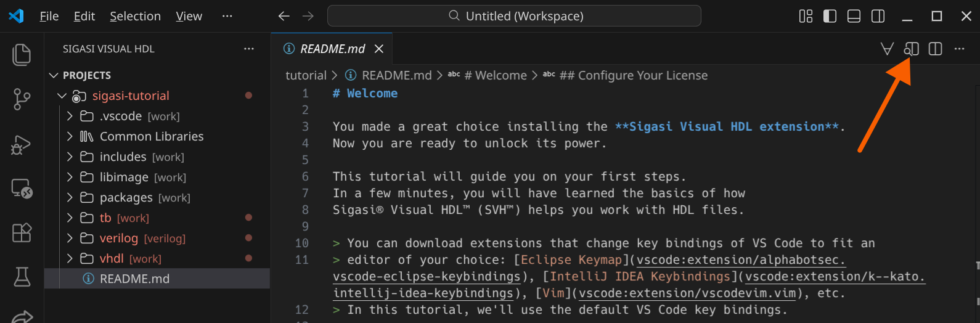Select README.md in the project tree

(134, 279)
